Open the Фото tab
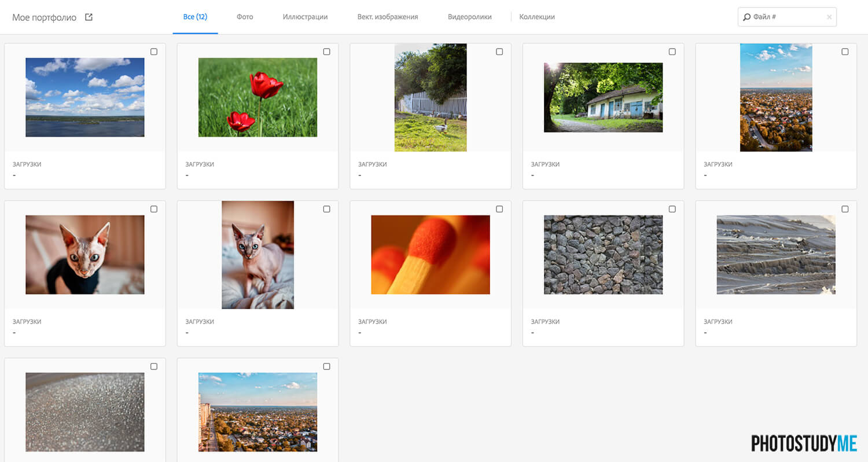The height and width of the screenshot is (462, 868). (x=245, y=17)
